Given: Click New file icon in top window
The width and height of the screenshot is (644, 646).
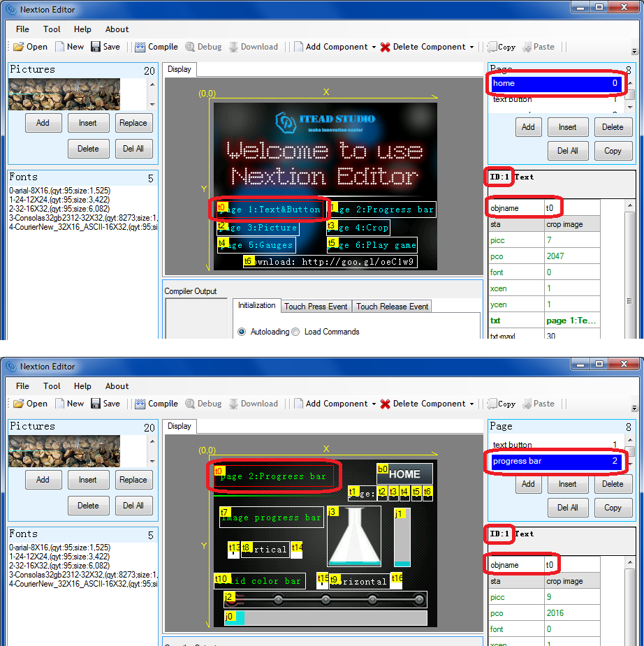Looking at the screenshot, I should (60, 47).
